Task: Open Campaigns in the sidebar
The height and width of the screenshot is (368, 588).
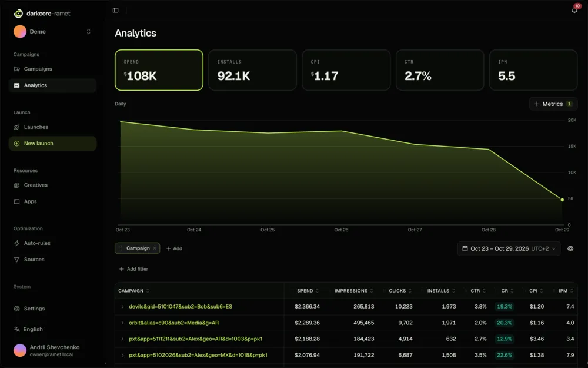Action: (x=52, y=69)
